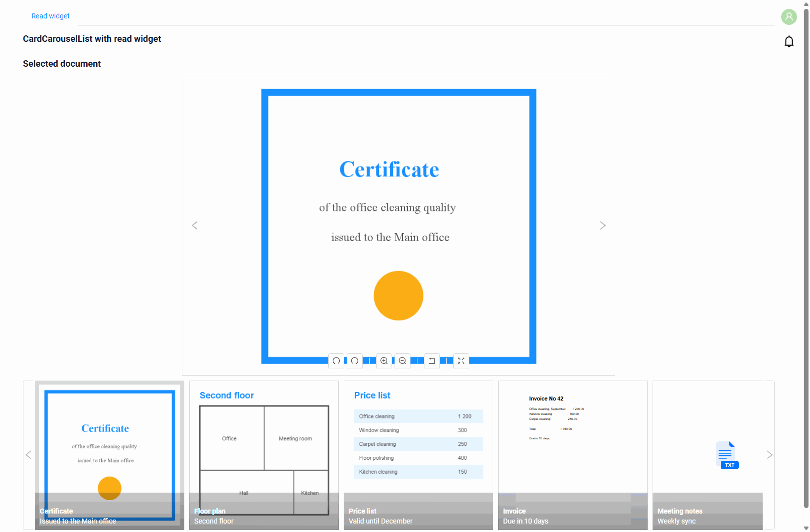Select the Meeting notes Weekly sync card
Viewport: 810px width, 532px height.
pos(708,455)
